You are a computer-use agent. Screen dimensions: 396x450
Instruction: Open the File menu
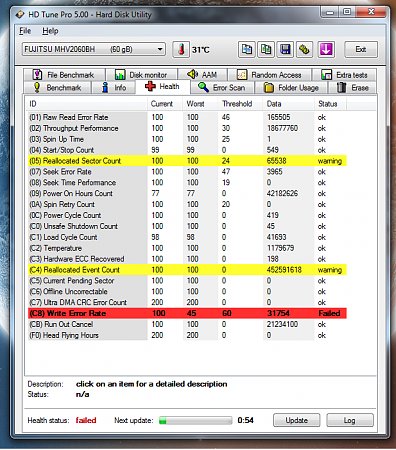[25, 31]
